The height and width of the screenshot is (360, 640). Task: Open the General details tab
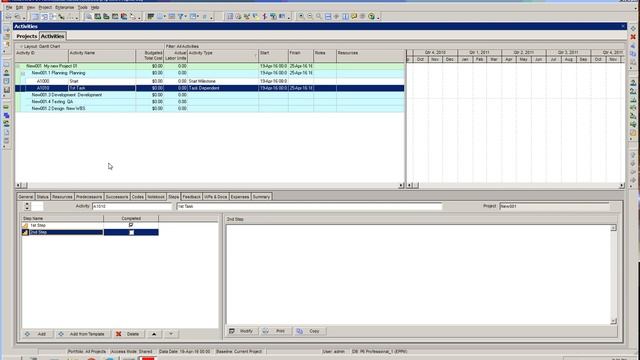[x=26, y=197]
